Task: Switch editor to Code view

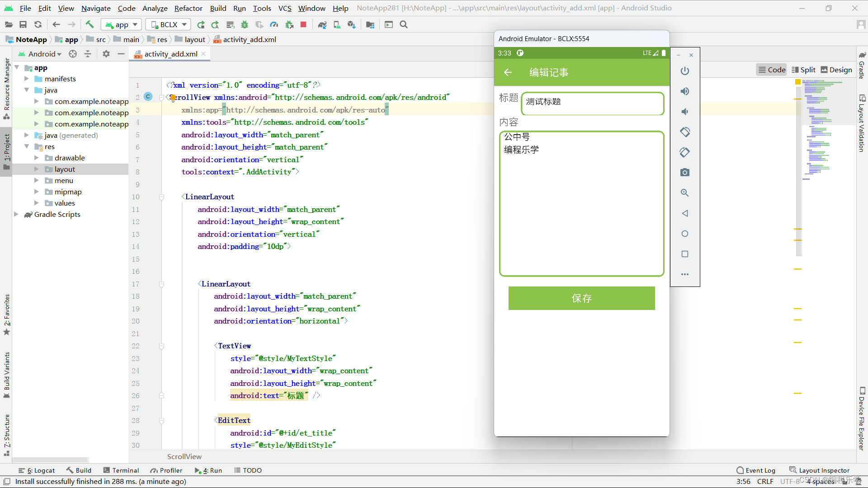Action: (x=772, y=70)
